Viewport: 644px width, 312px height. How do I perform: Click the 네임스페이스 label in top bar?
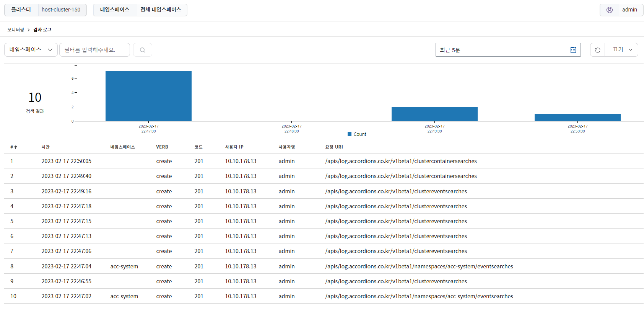[x=115, y=10]
